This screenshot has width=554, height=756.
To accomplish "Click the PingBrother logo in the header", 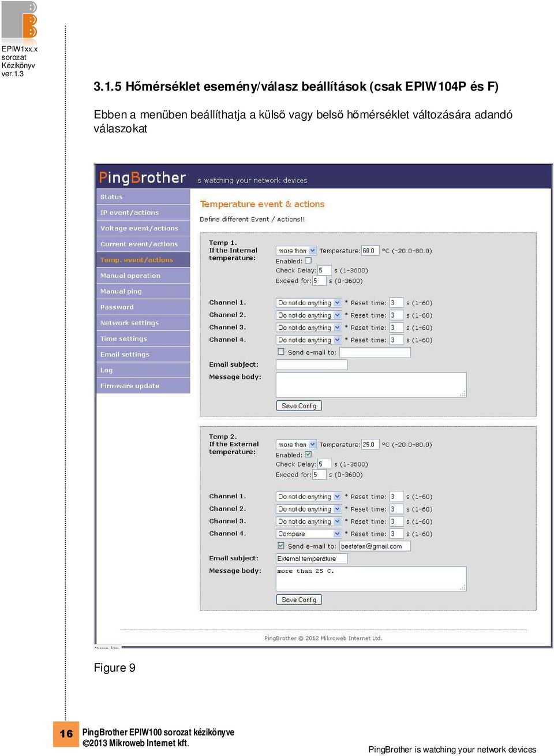I will click(x=142, y=178).
